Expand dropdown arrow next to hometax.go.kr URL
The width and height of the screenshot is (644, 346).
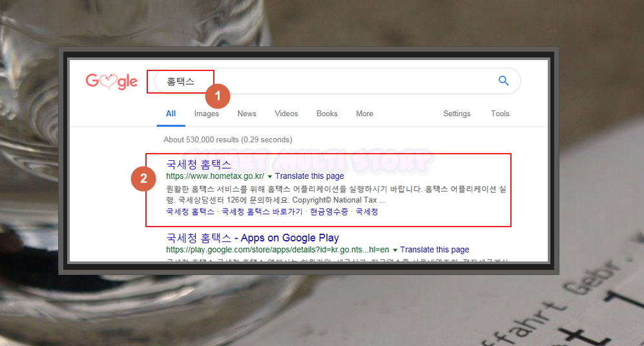(270, 176)
